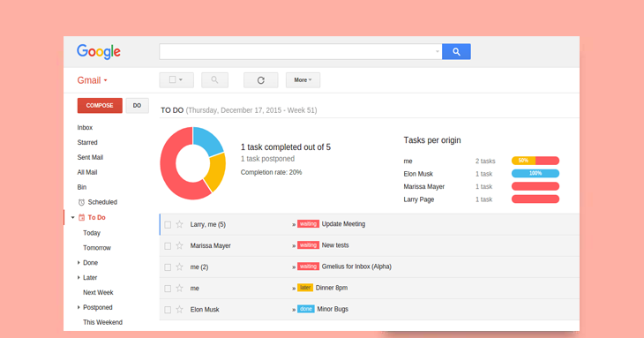Click the toolbar magnifier search button
The width and height of the screenshot is (644, 338).
pyautogui.click(x=214, y=80)
